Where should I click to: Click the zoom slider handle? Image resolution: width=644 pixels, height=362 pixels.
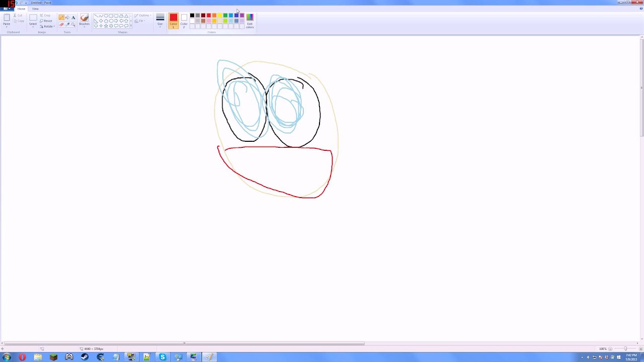[625, 348]
